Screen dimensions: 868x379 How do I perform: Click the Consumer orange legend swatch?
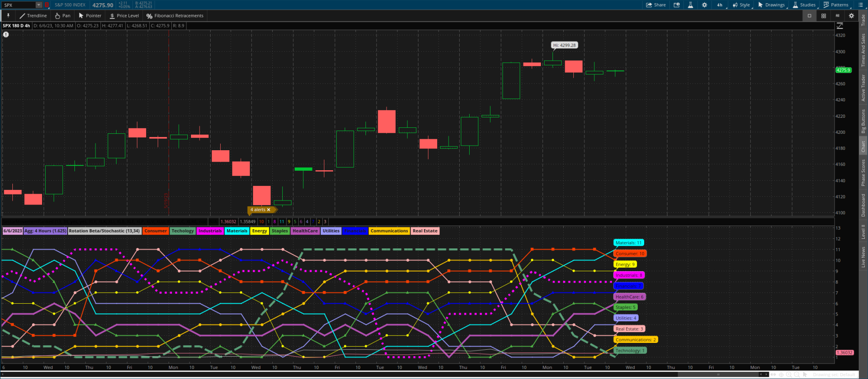click(x=155, y=231)
